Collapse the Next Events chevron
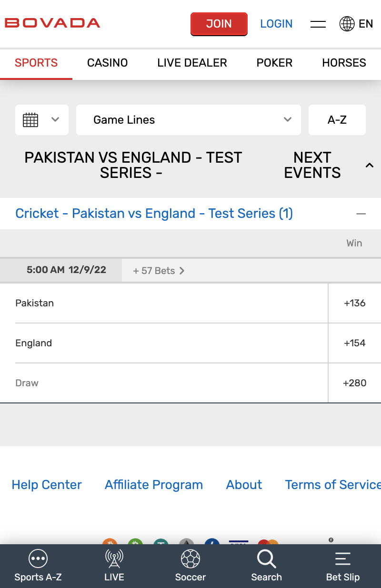This screenshot has width=381, height=588. click(x=369, y=165)
